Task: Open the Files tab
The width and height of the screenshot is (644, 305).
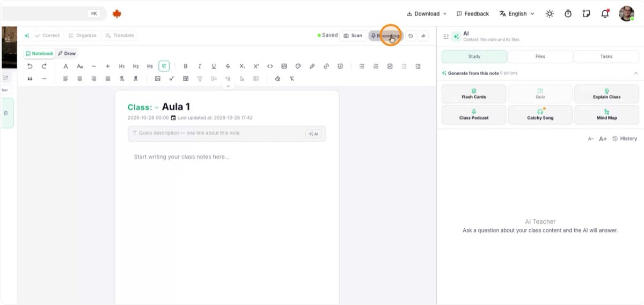Action: [540, 56]
